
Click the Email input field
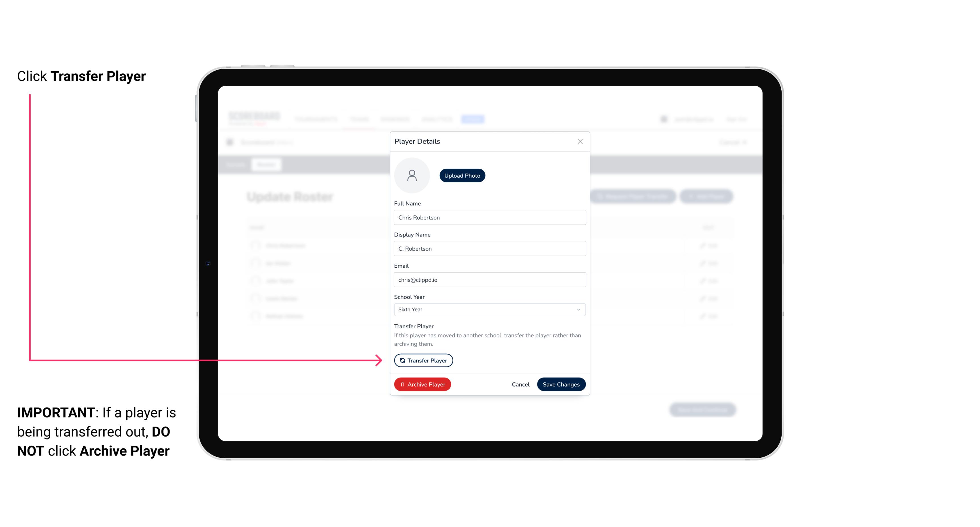(489, 279)
